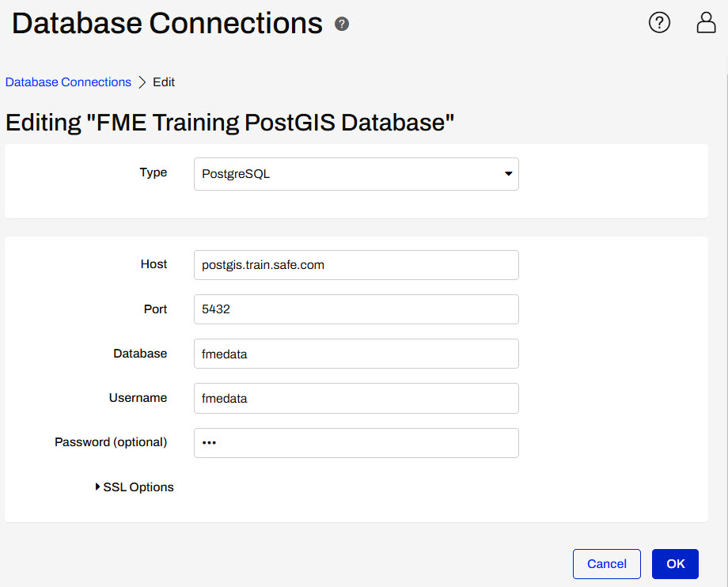Click the Type field label
728x587 pixels.
[x=153, y=172]
